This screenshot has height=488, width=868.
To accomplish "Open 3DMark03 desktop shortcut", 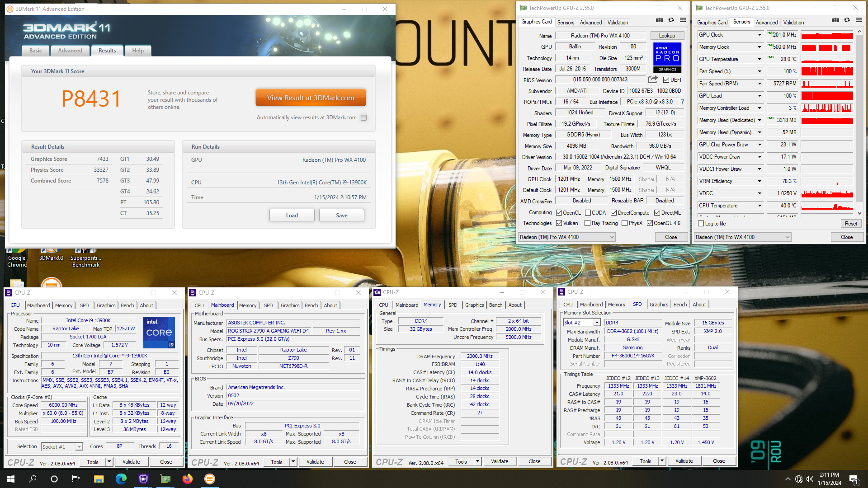I will click(x=51, y=255).
